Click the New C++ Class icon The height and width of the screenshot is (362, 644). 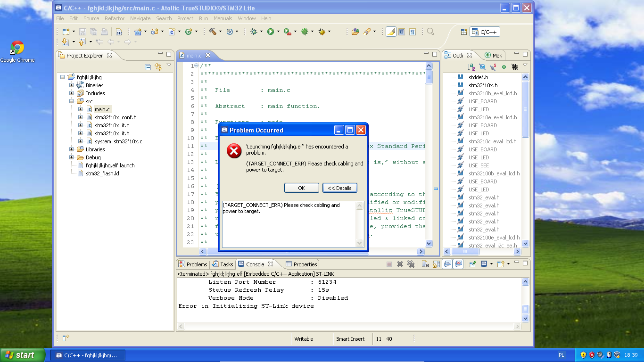(189, 32)
